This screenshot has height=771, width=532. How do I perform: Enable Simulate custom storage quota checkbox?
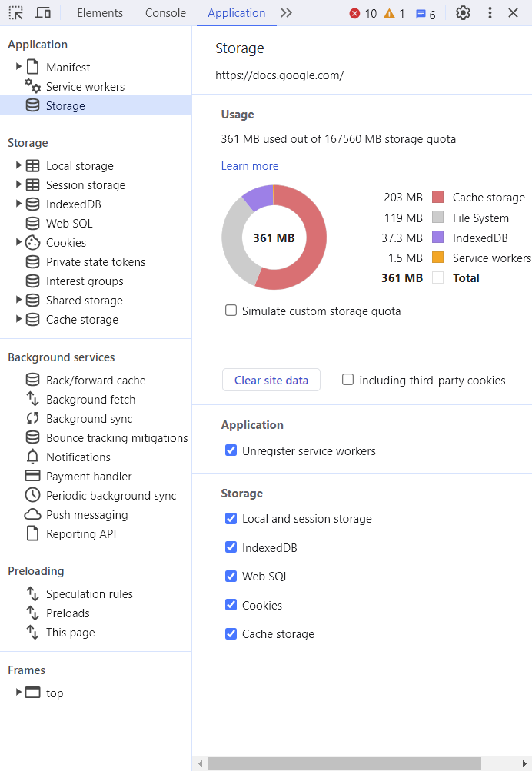pyautogui.click(x=231, y=311)
